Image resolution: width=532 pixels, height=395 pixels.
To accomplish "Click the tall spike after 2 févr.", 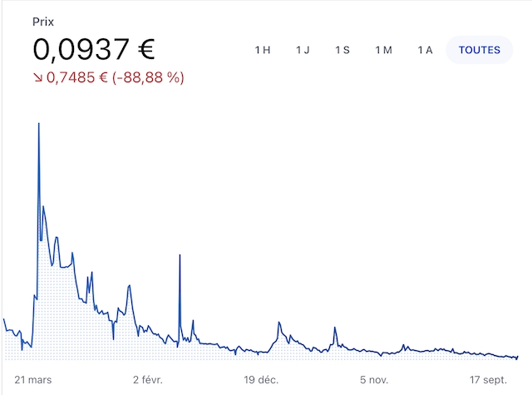I will [x=180, y=255].
